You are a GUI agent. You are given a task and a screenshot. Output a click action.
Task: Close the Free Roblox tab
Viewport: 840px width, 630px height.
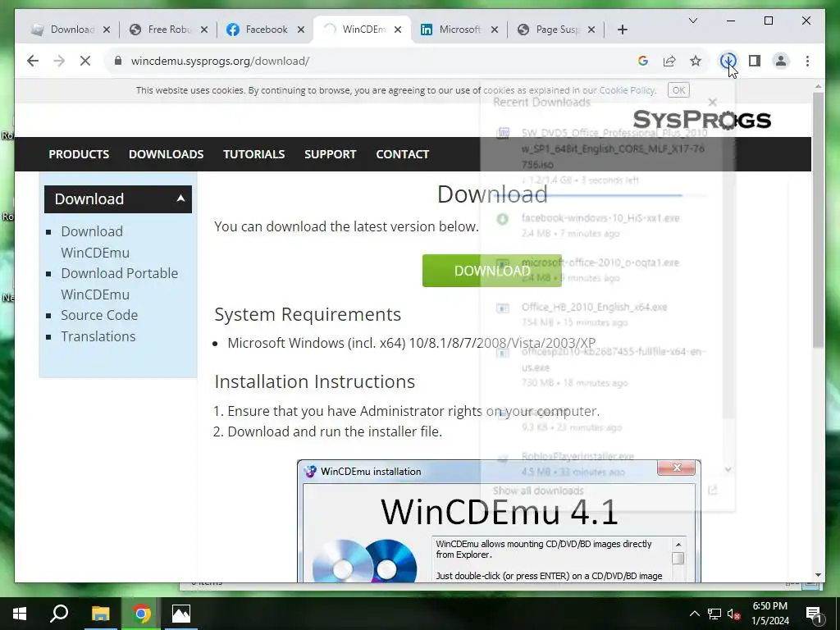[204, 30]
